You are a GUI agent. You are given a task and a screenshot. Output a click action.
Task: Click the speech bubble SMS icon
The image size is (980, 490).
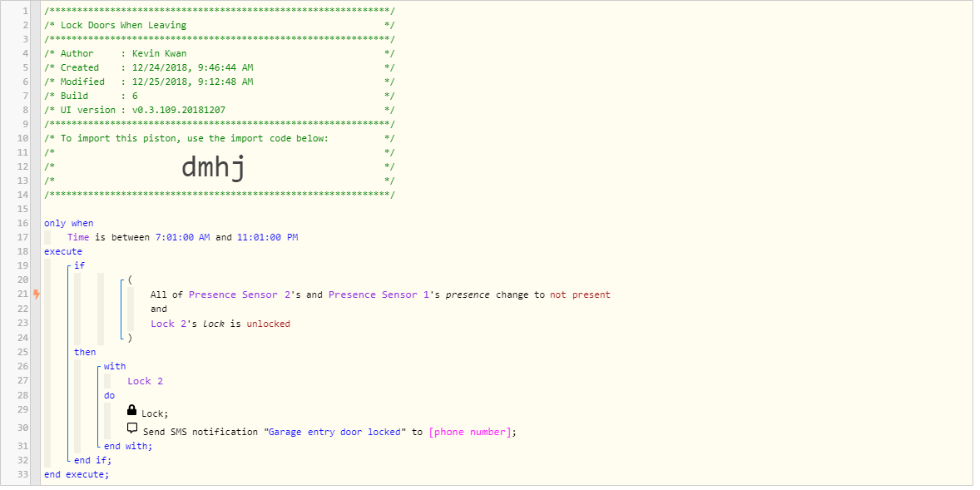(132, 428)
